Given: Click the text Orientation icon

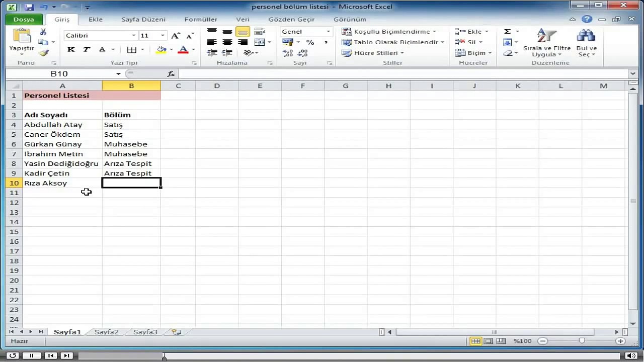Looking at the screenshot, I should [248, 53].
